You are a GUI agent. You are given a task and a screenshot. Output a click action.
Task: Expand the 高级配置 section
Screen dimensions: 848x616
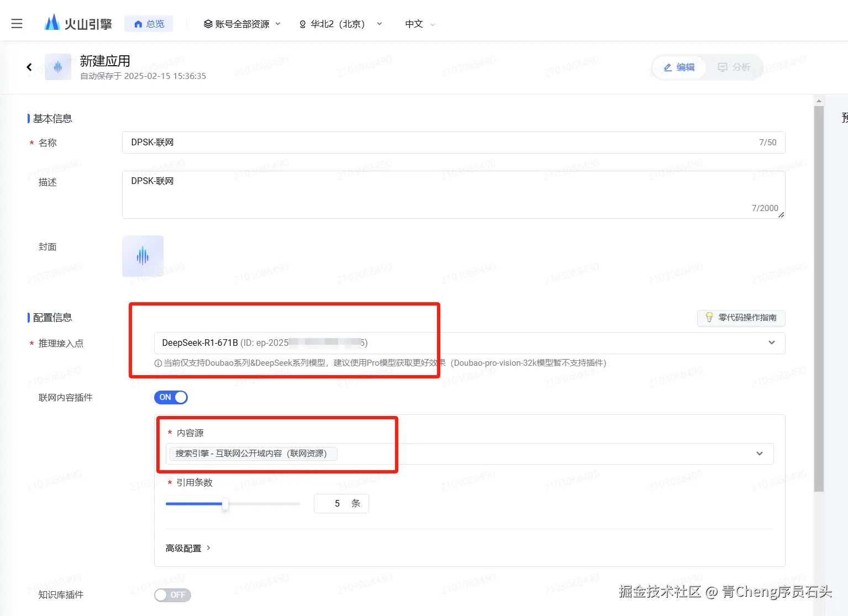point(188,548)
